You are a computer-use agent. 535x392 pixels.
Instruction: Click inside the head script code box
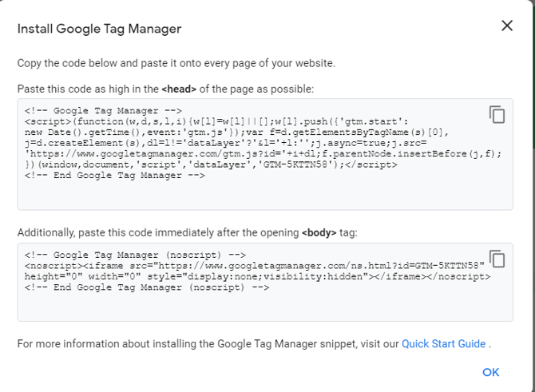(x=264, y=192)
